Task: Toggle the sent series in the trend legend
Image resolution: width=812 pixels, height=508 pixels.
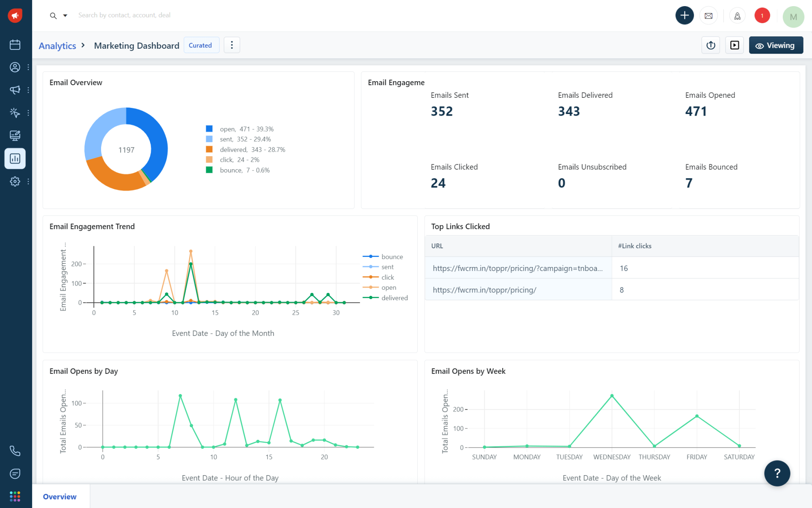Action: point(387,267)
